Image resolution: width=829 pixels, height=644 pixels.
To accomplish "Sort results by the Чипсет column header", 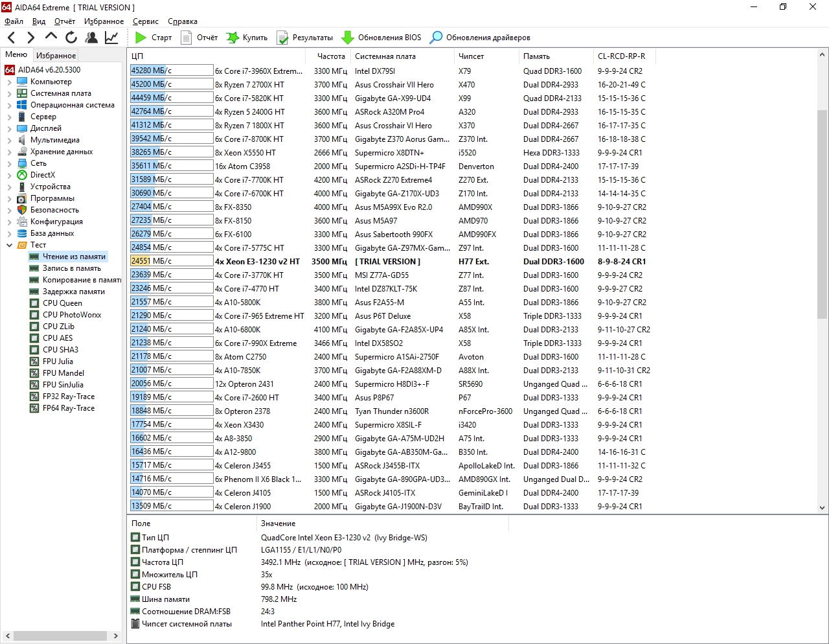I will tap(487, 56).
